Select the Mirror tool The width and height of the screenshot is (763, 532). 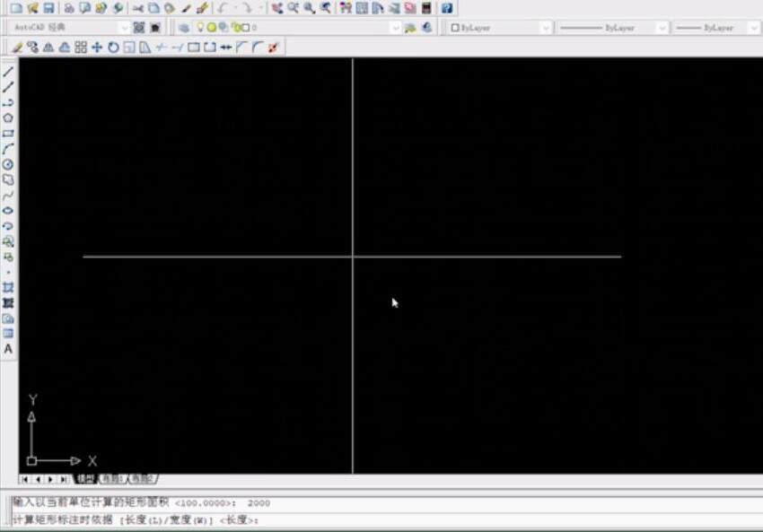(48, 48)
